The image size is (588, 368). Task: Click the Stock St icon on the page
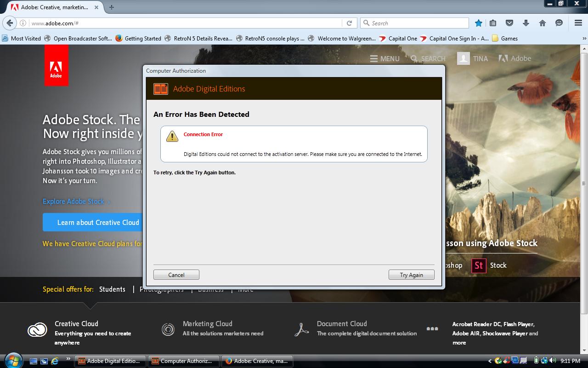(x=479, y=265)
